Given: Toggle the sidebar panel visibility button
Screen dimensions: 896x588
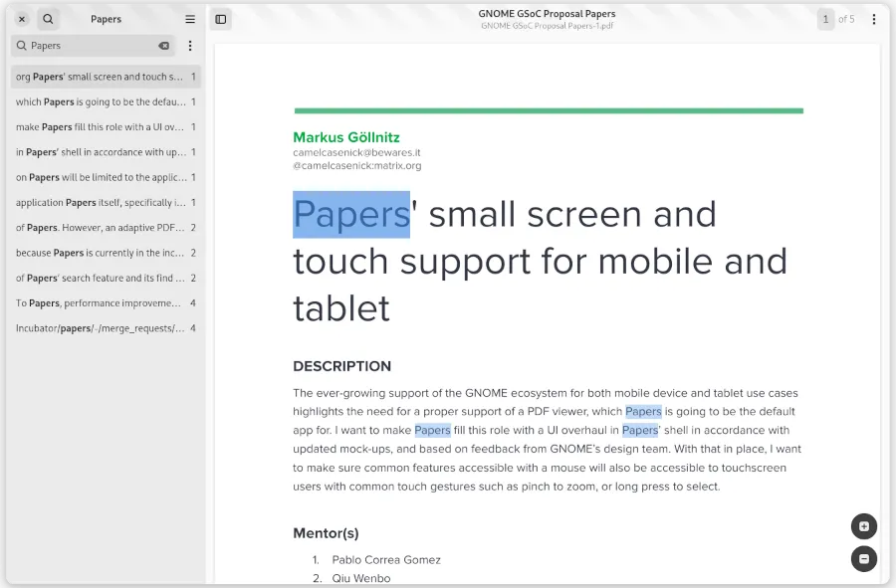Looking at the screenshot, I should tap(221, 20).
